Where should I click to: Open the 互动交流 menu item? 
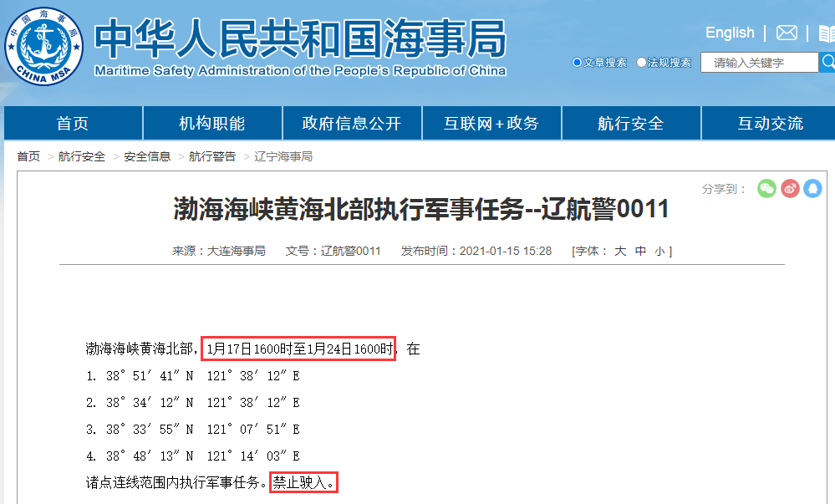[x=770, y=122]
